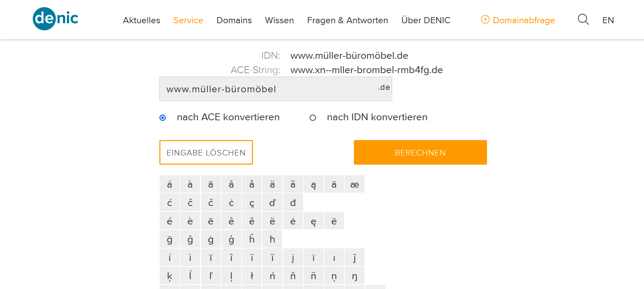The width and height of the screenshot is (644, 289).
Task: Insert the ħ character key
Action: [272, 239]
